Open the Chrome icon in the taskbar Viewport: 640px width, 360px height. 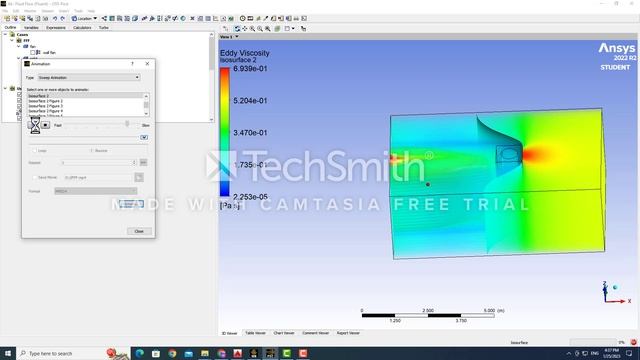172,353
